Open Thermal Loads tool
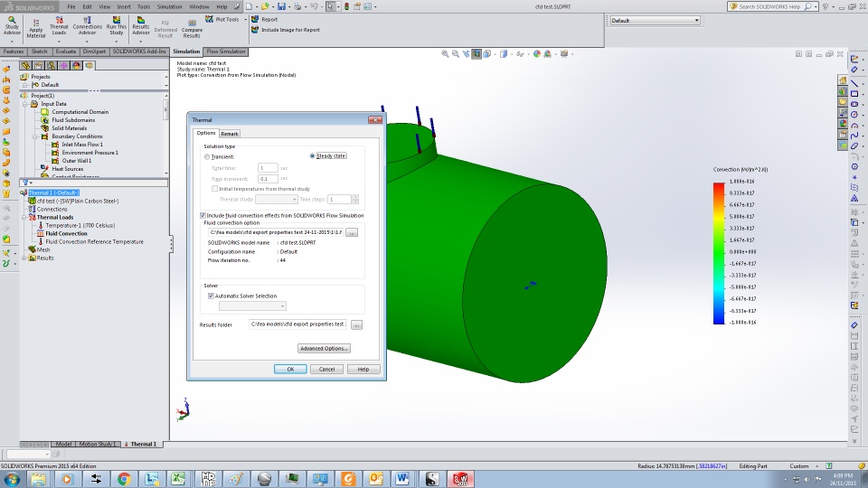The image size is (868, 488). (59, 26)
